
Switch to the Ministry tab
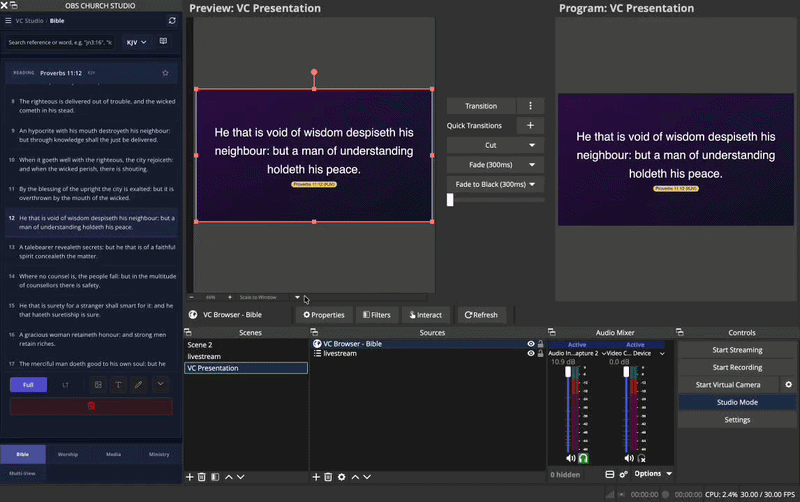coord(159,454)
